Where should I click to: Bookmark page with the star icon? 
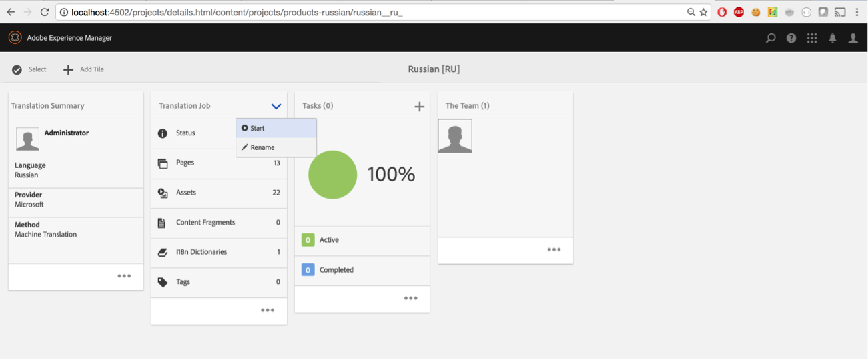click(x=703, y=12)
